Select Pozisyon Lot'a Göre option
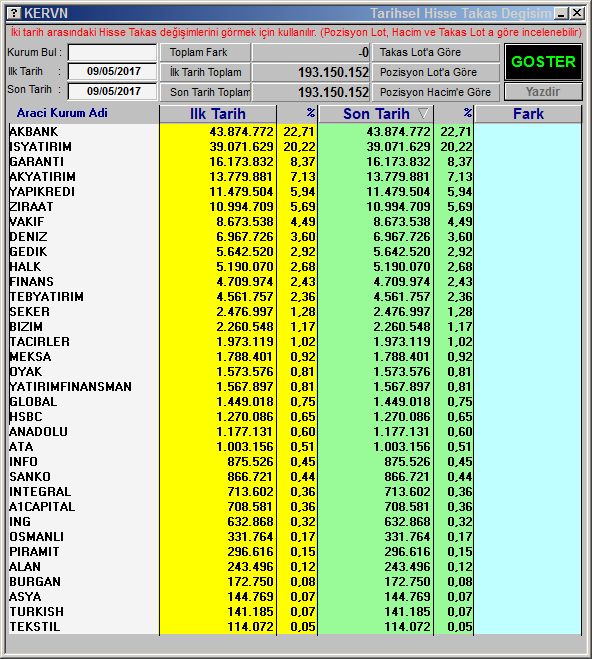This screenshot has height=659, width=592. click(436, 72)
